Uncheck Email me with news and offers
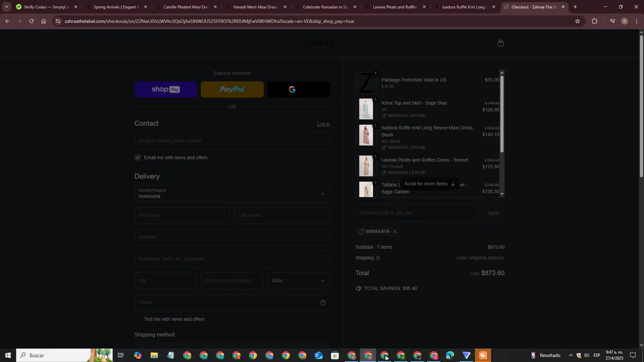Image resolution: width=644 pixels, height=362 pixels. click(138, 157)
